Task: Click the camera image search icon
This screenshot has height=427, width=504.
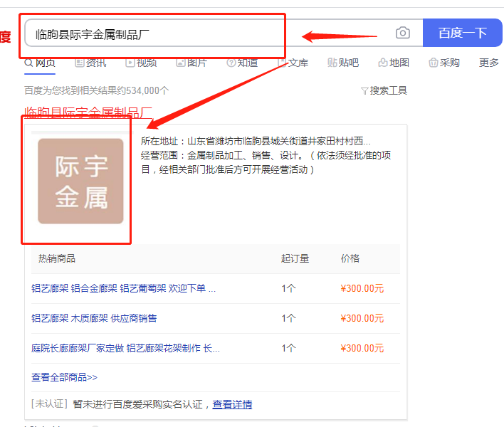Action: coord(403,33)
